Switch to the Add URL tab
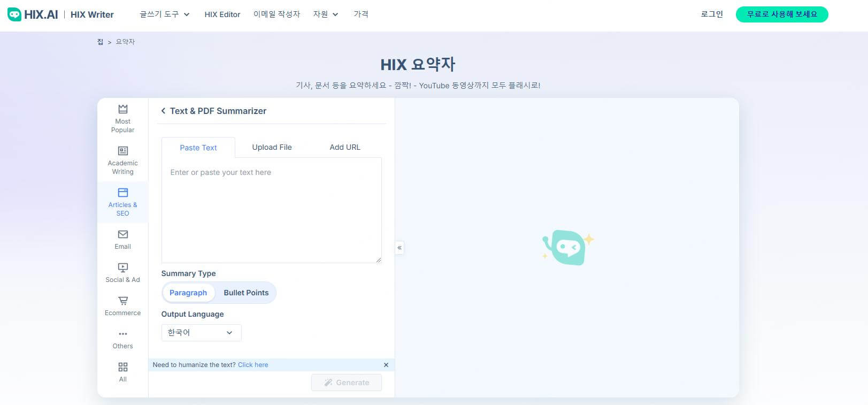 pyautogui.click(x=345, y=147)
